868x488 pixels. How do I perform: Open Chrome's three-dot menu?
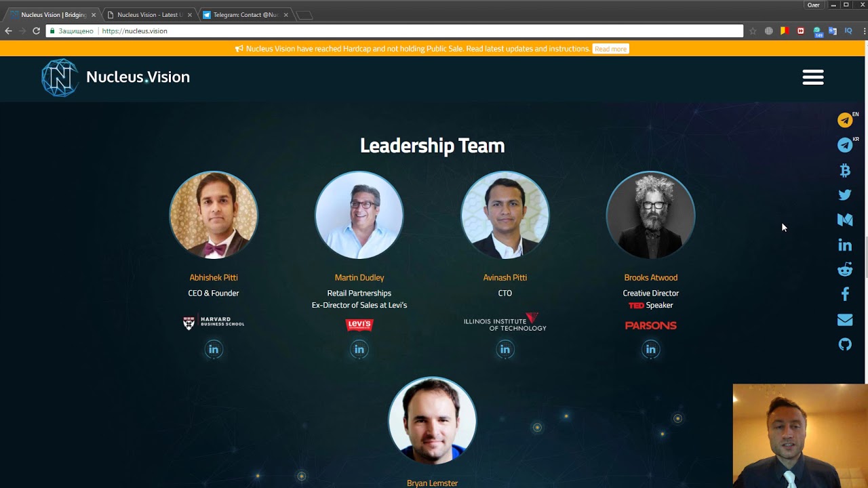(864, 31)
